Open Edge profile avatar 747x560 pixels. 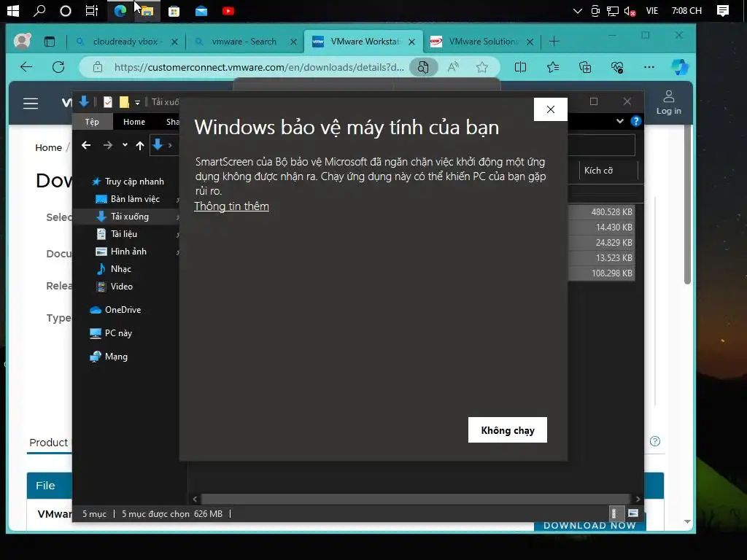point(23,42)
